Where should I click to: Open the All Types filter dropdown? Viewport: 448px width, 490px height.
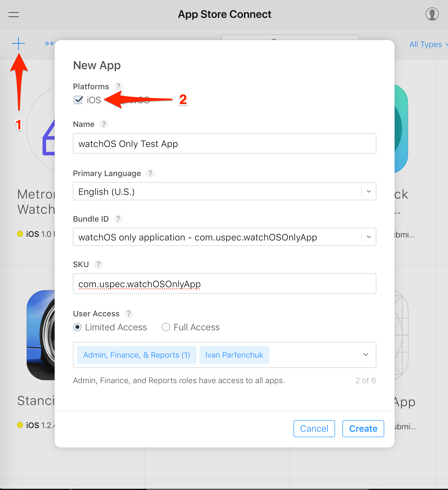[x=428, y=44]
